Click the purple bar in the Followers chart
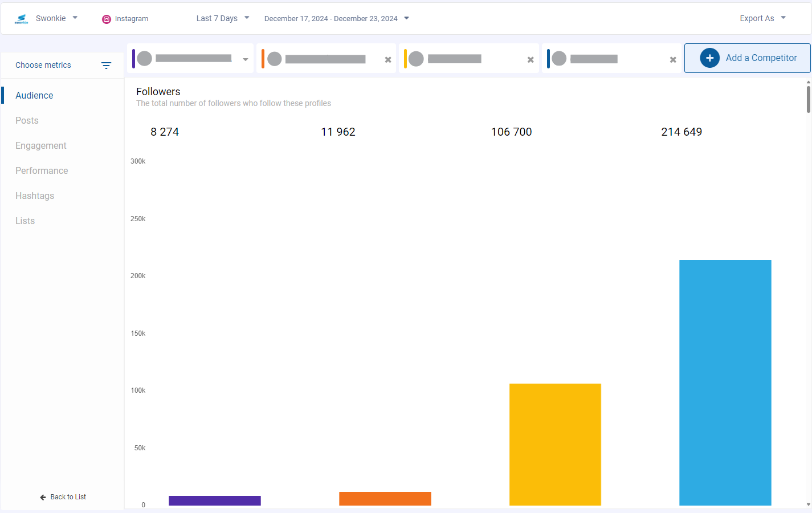 click(x=215, y=500)
